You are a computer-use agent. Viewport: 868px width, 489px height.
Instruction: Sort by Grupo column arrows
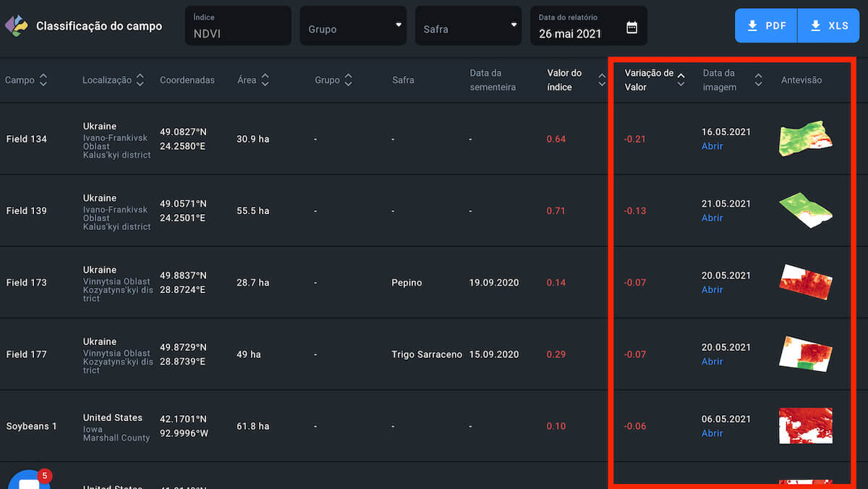[348, 80]
